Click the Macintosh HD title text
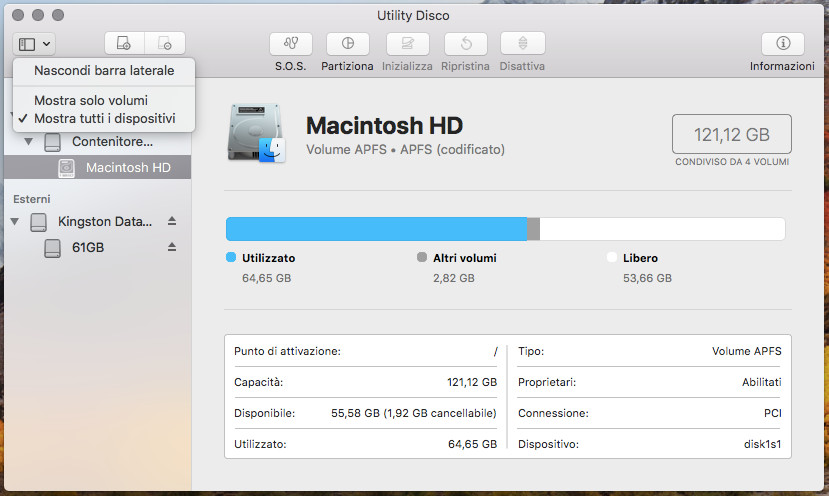The width and height of the screenshot is (829, 496). pos(384,126)
